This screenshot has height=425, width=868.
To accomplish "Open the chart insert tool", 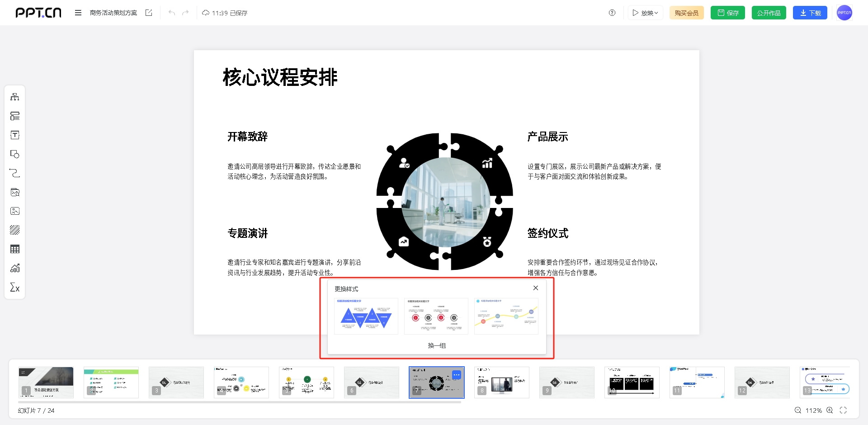I will pyautogui.click(x=15, y=268).
